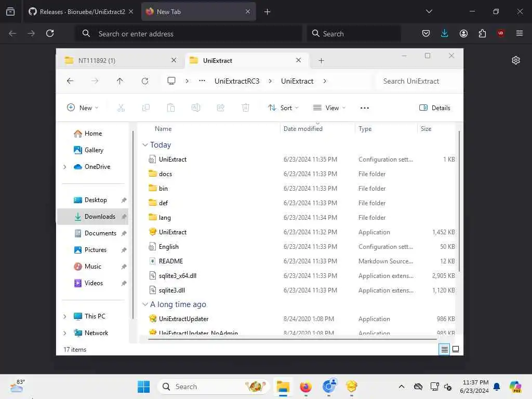Viewport: 532px width, 399px height.
Task: Go up one folder level in Explorer
Action: point(120,81)
